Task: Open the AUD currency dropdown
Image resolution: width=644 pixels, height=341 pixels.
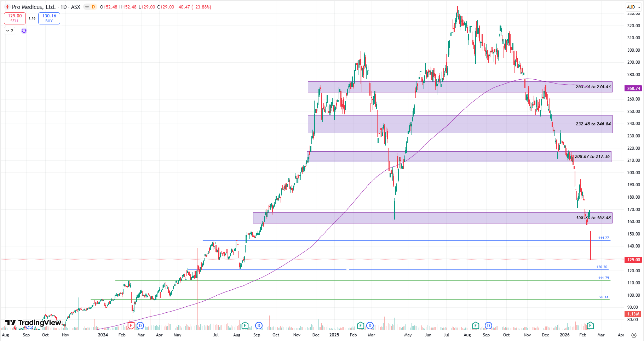Action: [633, 7]
